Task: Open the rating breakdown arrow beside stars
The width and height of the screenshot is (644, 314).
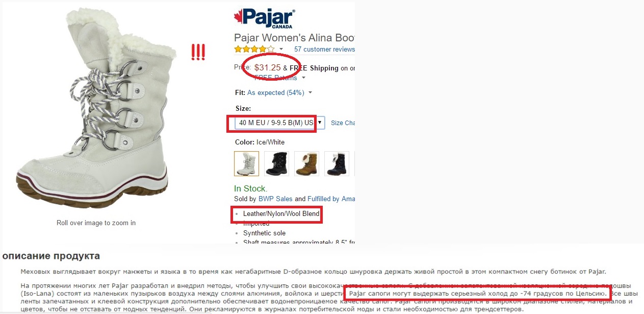Action: 281,50
